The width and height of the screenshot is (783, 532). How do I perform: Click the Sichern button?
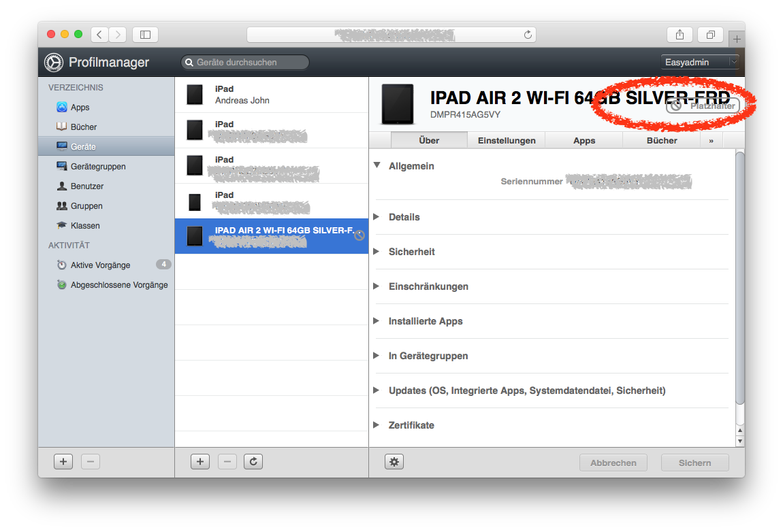[694, 463]
